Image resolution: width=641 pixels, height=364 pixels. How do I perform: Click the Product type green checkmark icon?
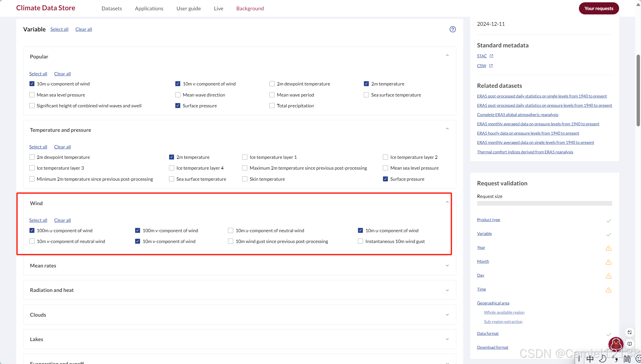coord(609,221)
